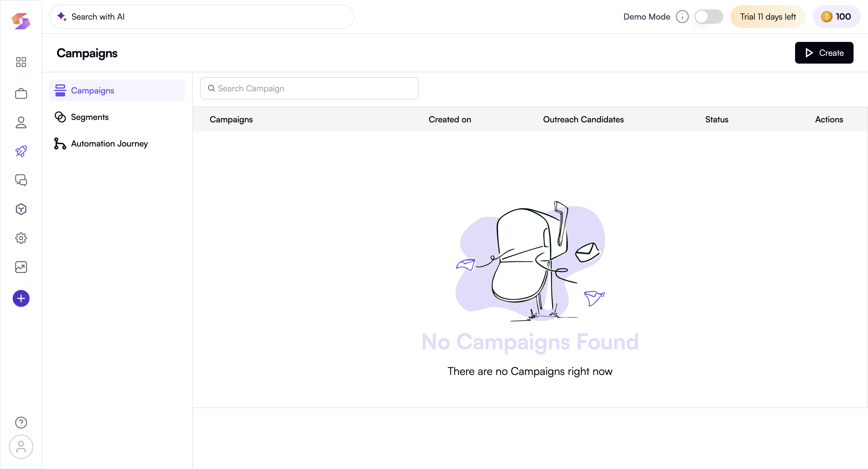Viewport: 868px width, 469px height.
Task: Click the Create campaign button
Action: (x=824, y=53)
